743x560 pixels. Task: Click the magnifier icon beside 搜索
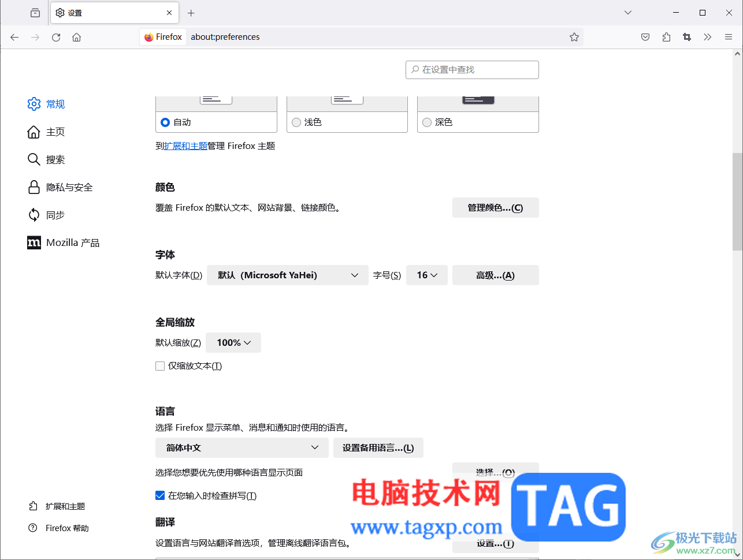coord(34,159)
